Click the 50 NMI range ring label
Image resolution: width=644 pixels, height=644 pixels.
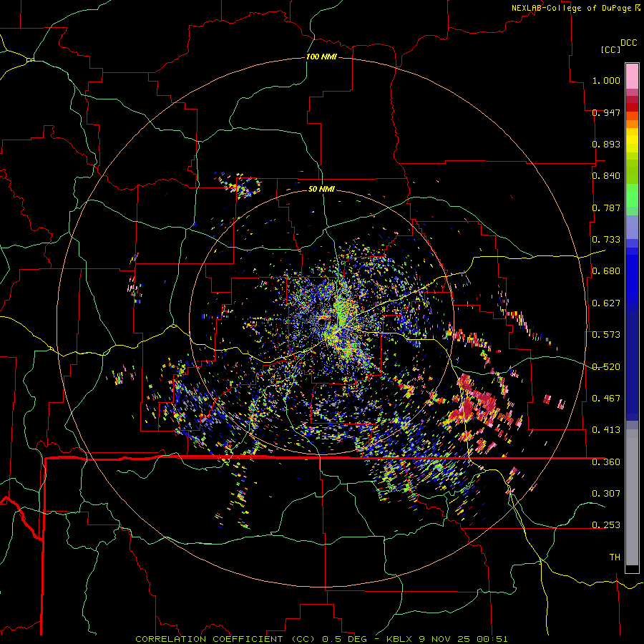point(321,190)
